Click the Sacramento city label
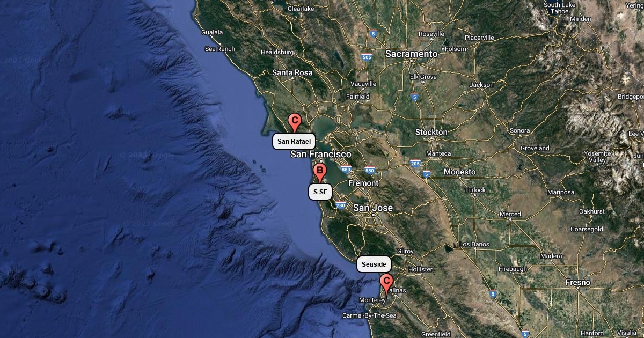 coord(412,54)
